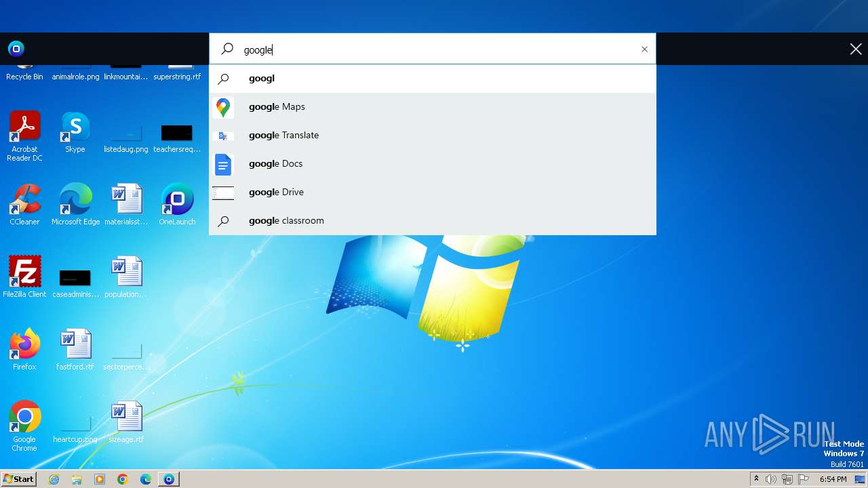The width and height of the screenshot is (868, 488).
Task: Choose the Google Maps suggestion
Action: [433, 107]
